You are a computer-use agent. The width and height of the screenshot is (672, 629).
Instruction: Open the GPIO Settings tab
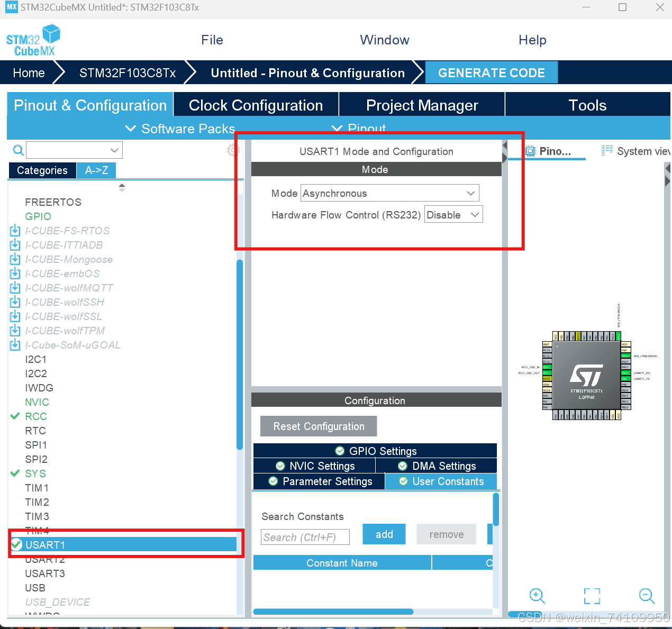pyautogui.click(x=375, y=451)
